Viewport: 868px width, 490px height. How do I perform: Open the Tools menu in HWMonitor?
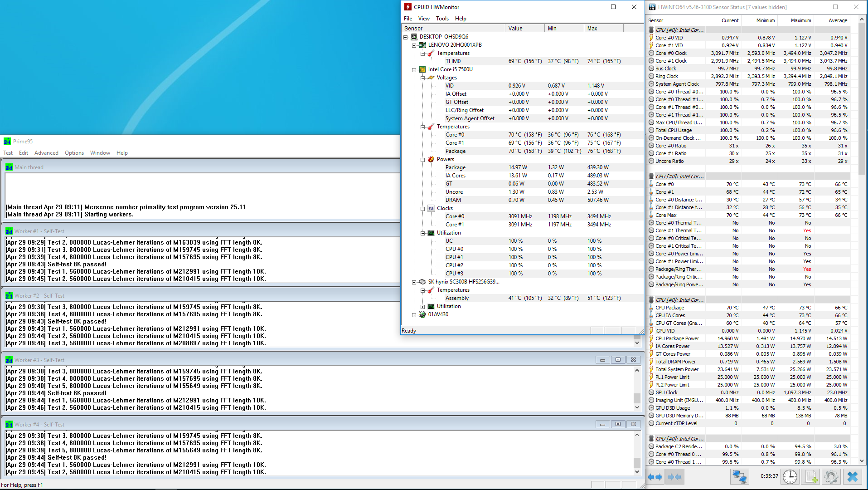442,19
